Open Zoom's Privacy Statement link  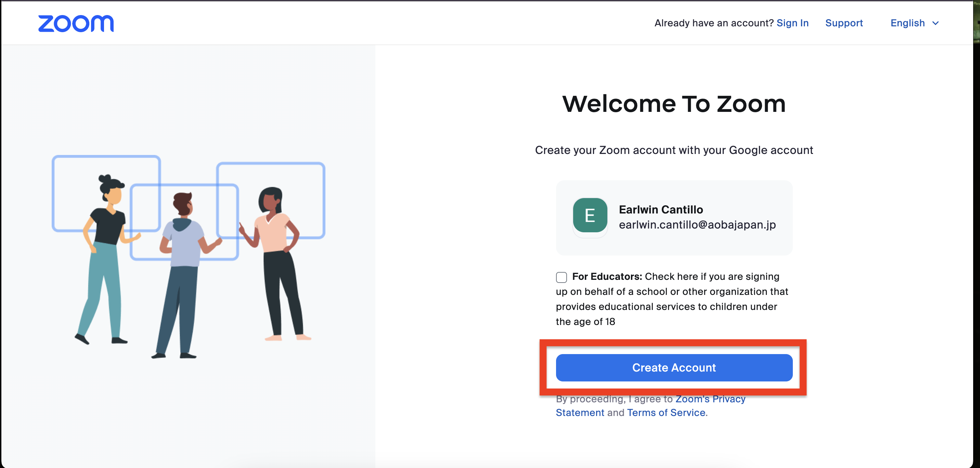pyautogui.click(x=710, y=399)
